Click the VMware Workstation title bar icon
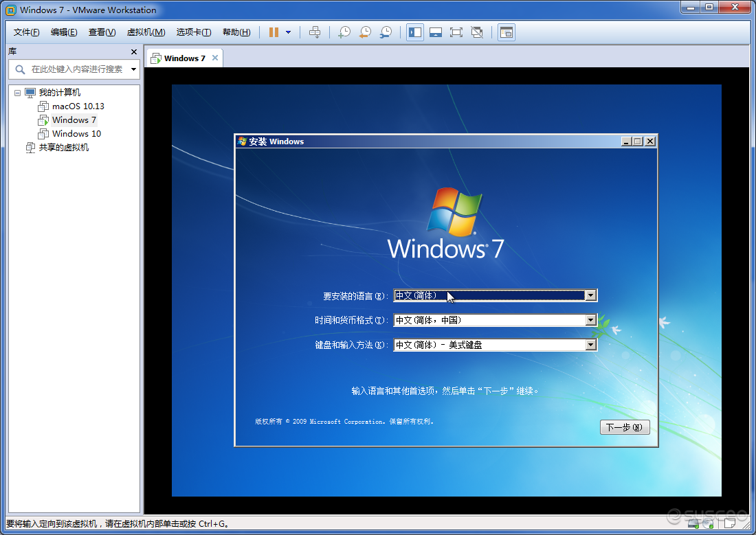756x535 pixels. (x=10, y=10)
